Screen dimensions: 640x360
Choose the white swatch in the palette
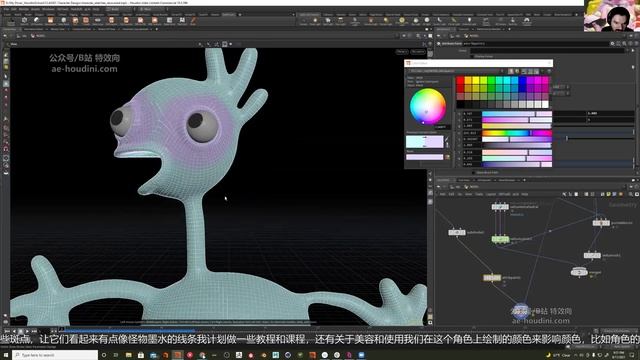[x=546, y=104]
